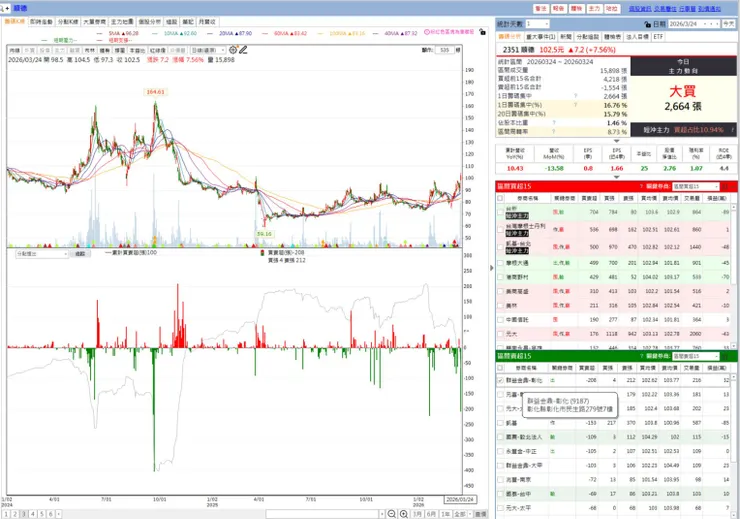Click the collapse arrow on panel divider
Screen dimensions: 740x519
point(491,268)
